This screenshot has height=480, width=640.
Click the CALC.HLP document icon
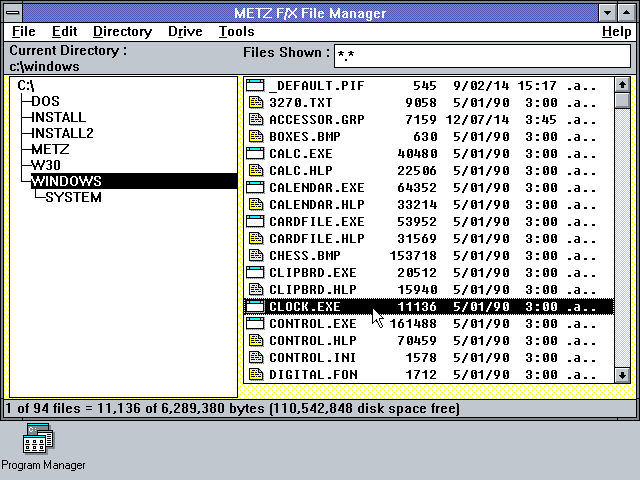tap(256, 170)
